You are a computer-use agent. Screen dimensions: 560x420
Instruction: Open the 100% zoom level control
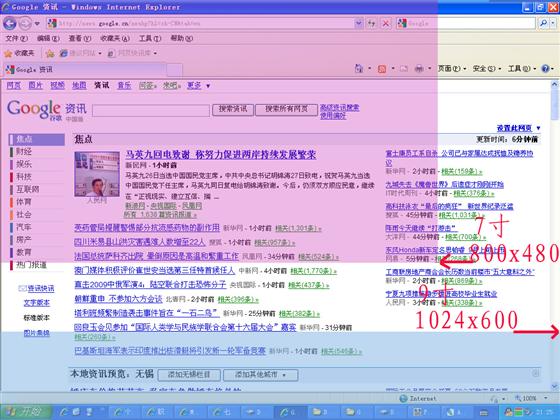coord(531,398)
